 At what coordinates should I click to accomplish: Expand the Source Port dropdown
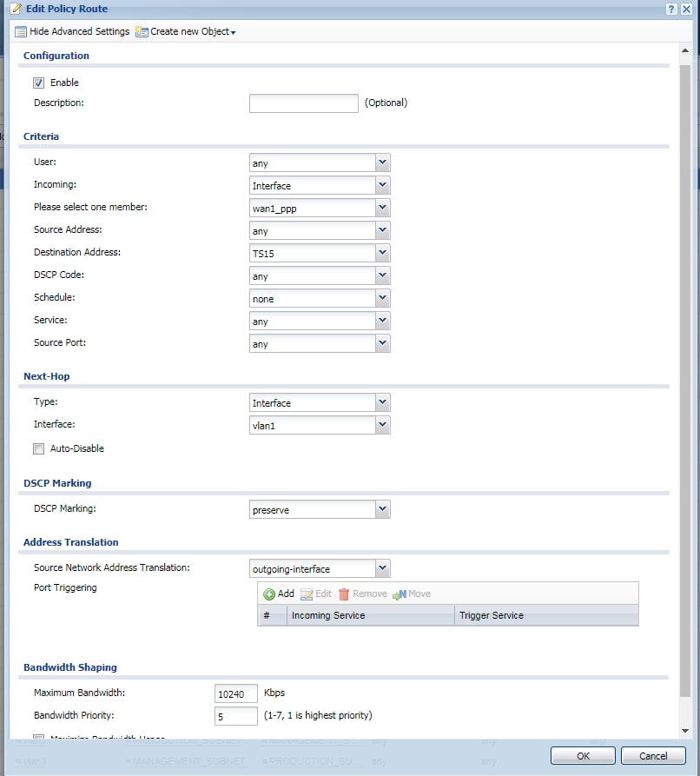tap(382, 343)
